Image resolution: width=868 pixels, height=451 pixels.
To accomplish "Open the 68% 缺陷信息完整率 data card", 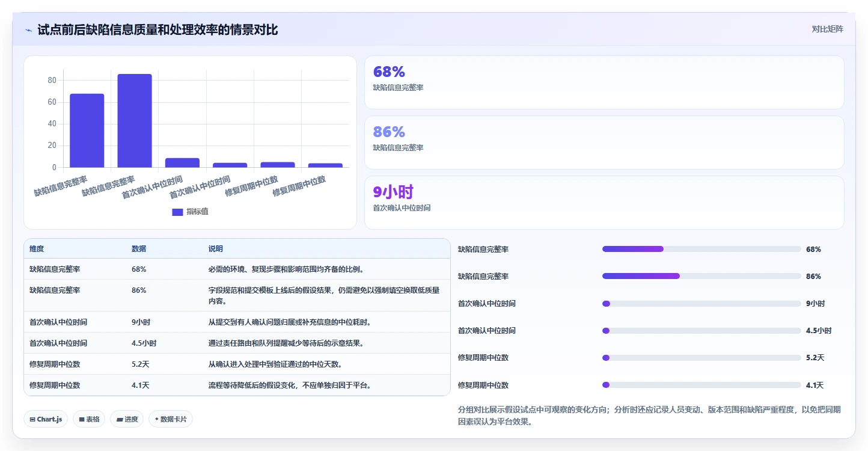I will tap(604, 82).
